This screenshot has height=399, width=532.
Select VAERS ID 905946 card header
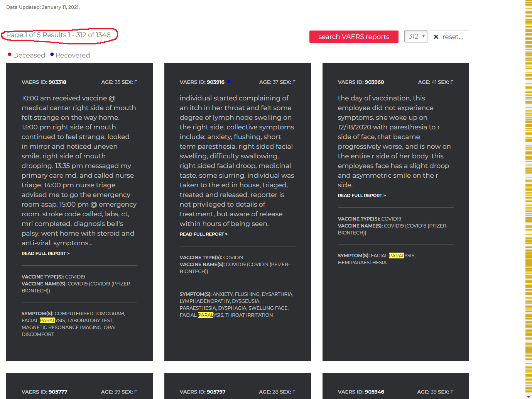click(x=361, y=392)
